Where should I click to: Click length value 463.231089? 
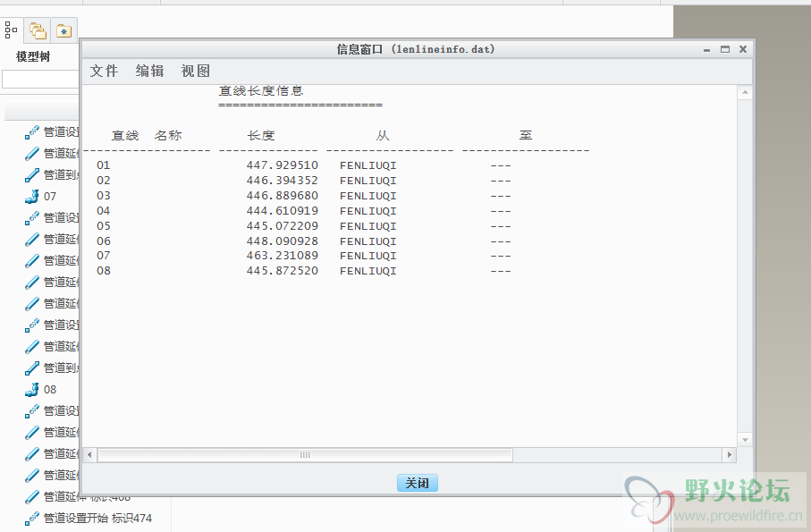tap(282, 256)
